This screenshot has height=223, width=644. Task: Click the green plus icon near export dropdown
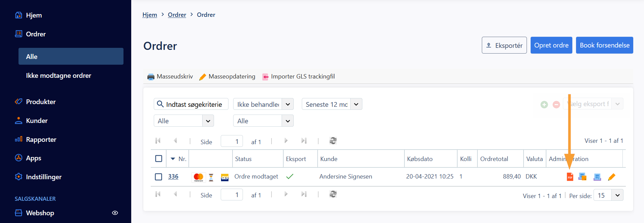pyautogui.click(x=544, y=104)
